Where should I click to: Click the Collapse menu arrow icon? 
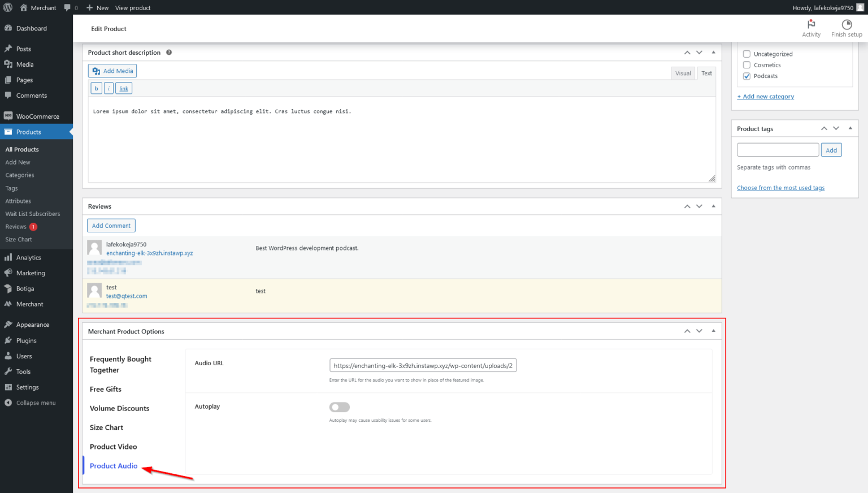click(8, 403)
